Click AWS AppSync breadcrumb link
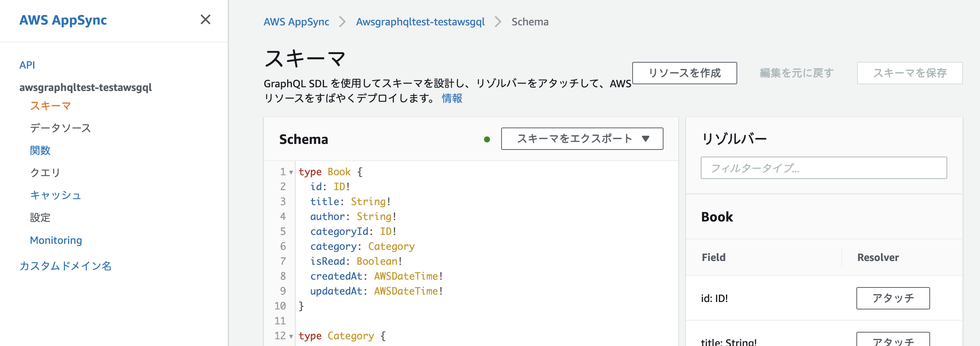This screenshot has width=980, height=346. pyautogui.click(x=296, y=22)
